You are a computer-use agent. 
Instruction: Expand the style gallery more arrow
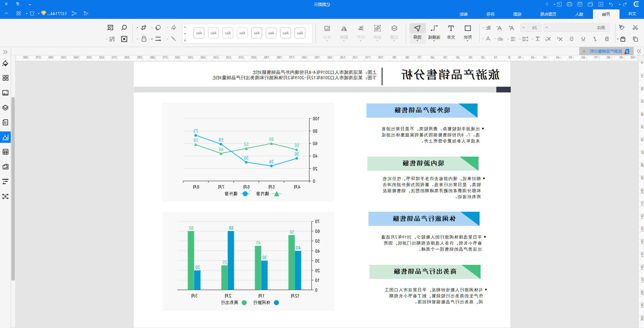[x=185, y=40]
